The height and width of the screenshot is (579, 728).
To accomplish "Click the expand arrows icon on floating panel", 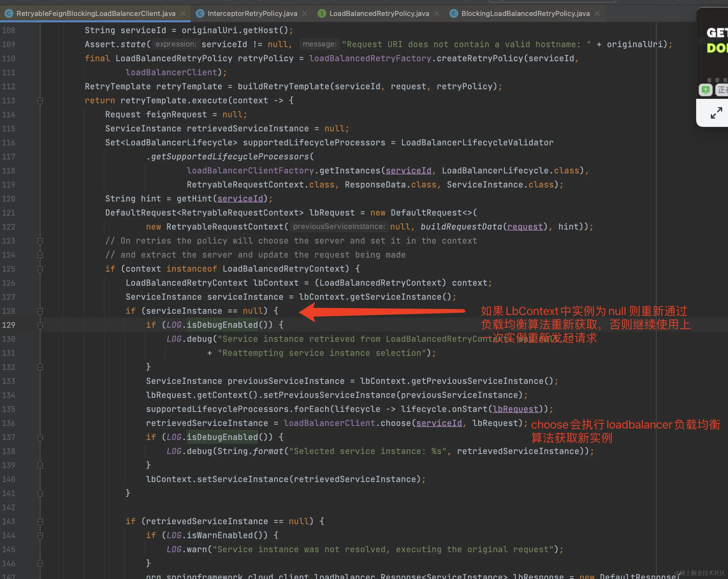I will point(716,113).
